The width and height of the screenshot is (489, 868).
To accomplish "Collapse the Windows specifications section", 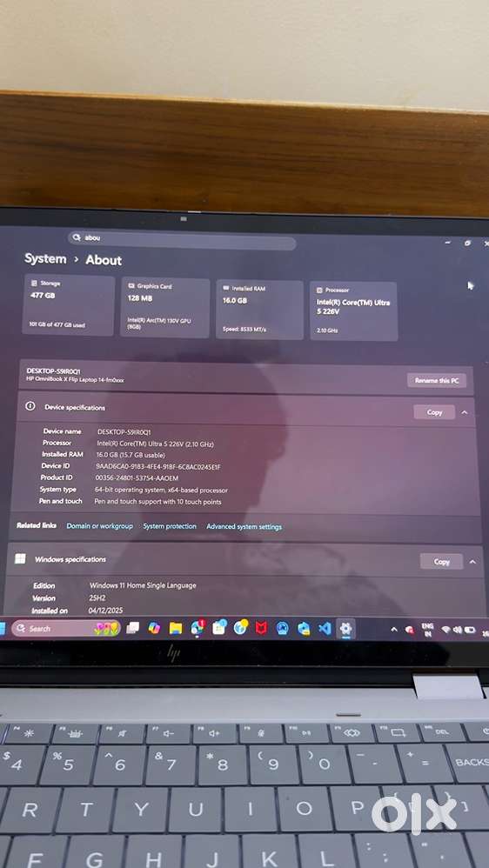I will pyautogui.click(x=472, y=562).
